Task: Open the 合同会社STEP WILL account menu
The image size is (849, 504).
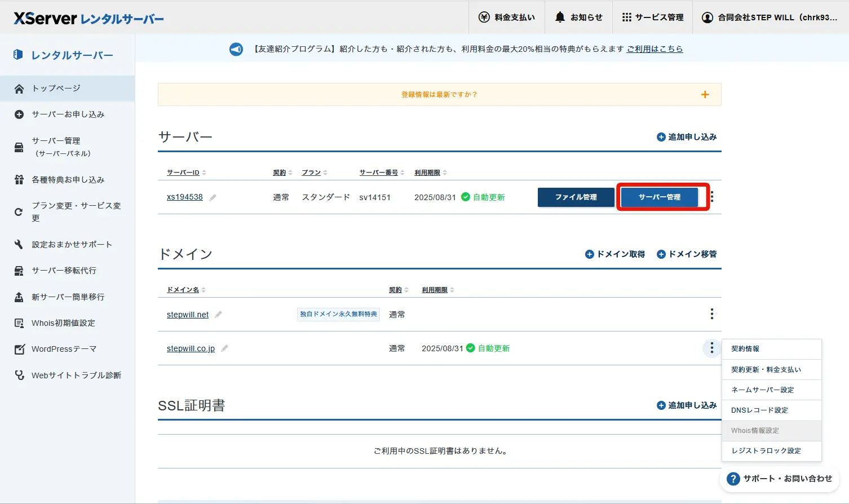Action: tap(770, 17)
